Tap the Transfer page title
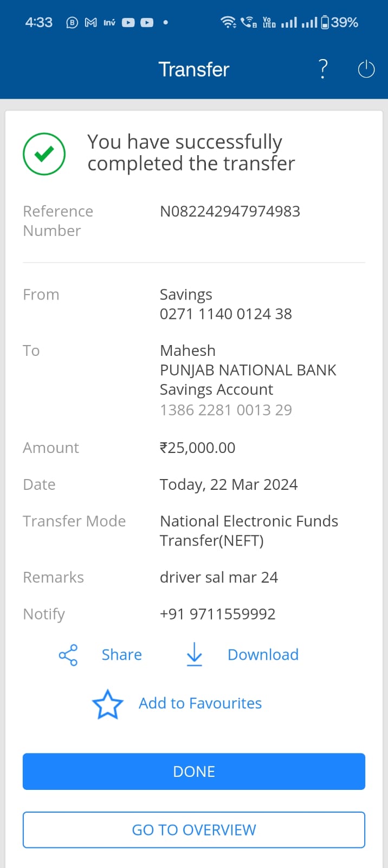 pos(193,69)
